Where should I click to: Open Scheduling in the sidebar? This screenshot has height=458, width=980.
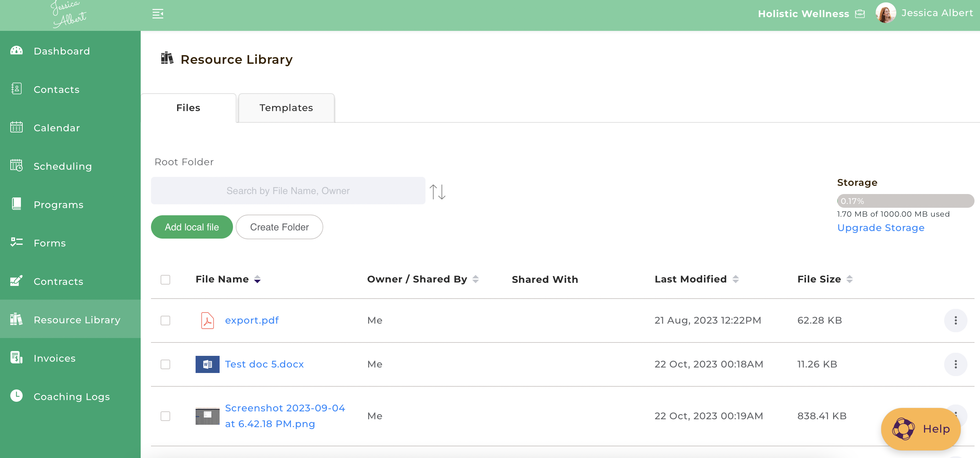coord(70,166)
